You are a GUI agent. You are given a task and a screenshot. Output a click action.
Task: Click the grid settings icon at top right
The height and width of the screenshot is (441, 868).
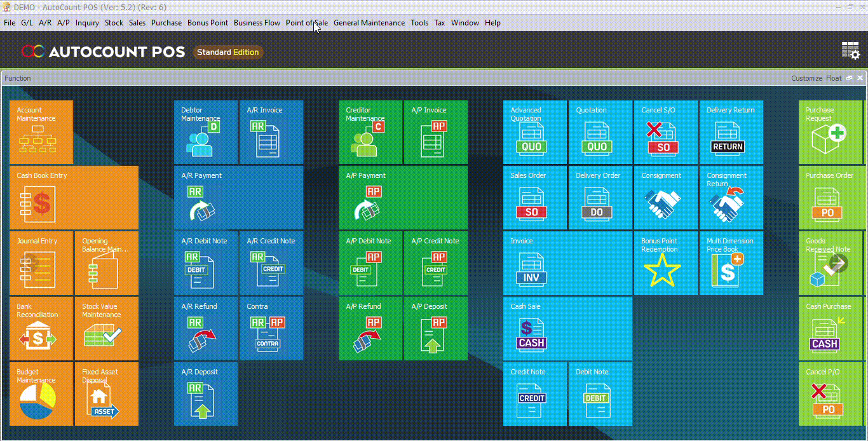coord(850,51)
